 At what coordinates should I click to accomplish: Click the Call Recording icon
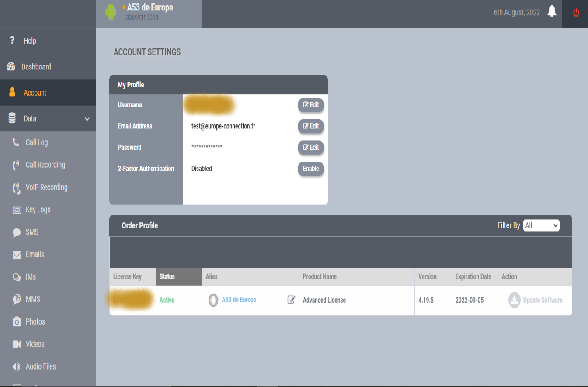coord(16,165)
